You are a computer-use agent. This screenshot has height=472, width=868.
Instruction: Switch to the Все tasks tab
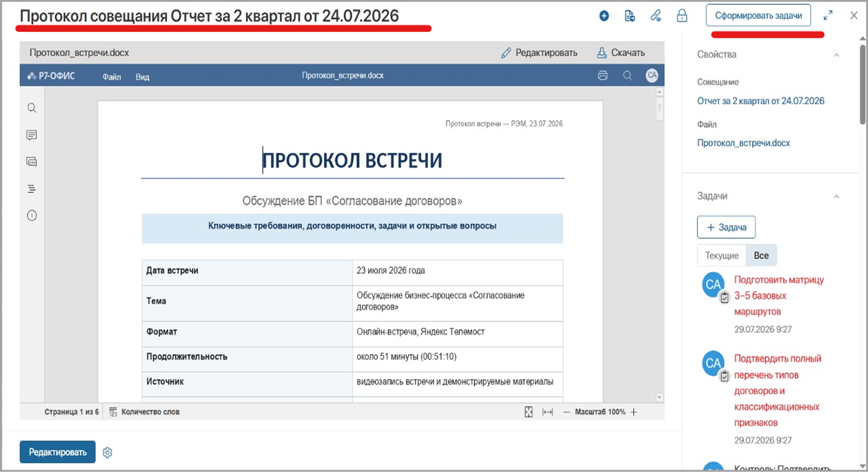(761, 255)
